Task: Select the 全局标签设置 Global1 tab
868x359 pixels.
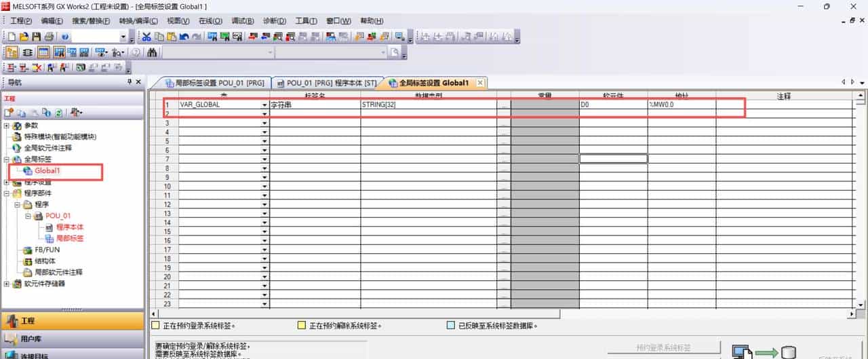Action: coord(434,83)
